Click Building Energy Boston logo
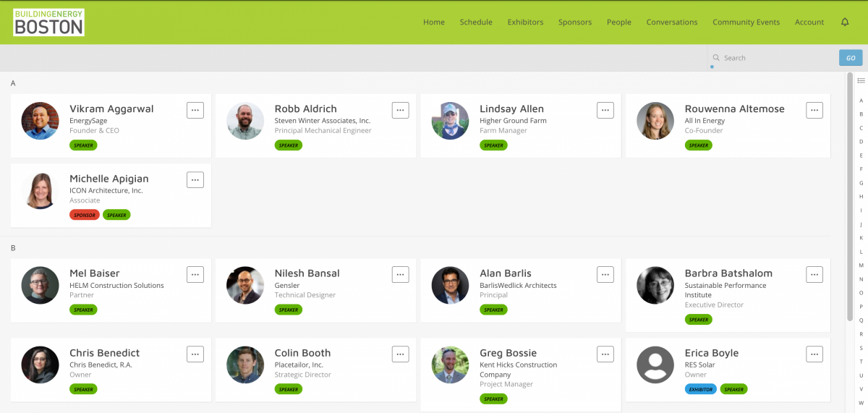 (48, 22)
